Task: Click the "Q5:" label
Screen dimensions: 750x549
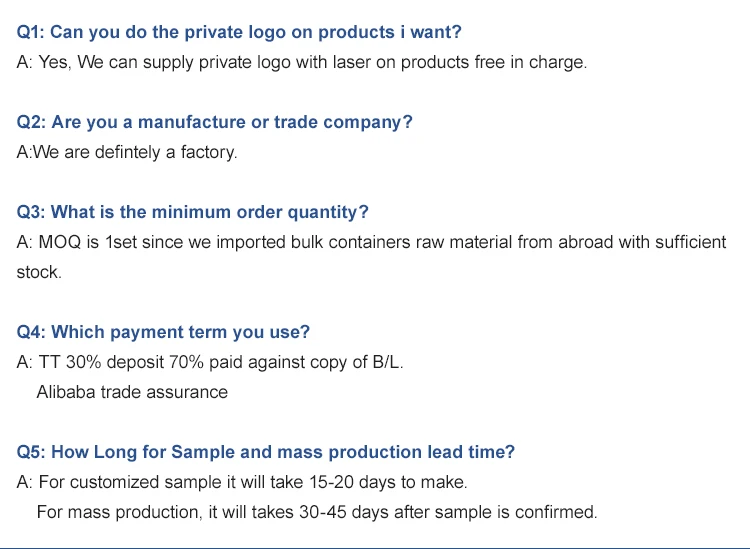Action: click(x=31, y=452)
